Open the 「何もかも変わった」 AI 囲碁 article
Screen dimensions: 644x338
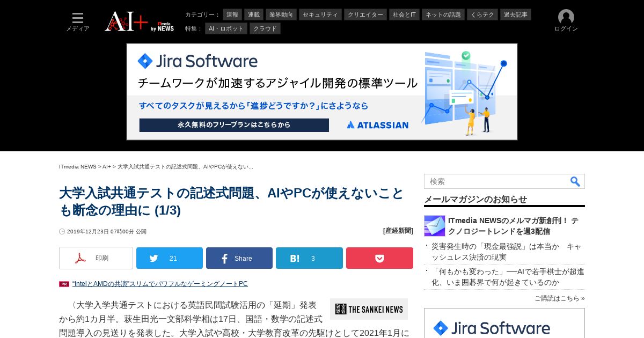tap(508, 277)
